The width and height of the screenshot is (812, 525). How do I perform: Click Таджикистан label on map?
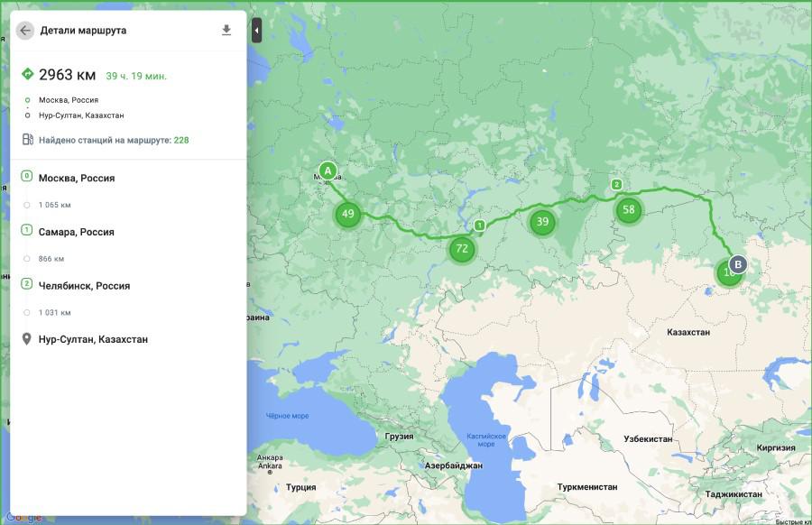pos(734,494)
